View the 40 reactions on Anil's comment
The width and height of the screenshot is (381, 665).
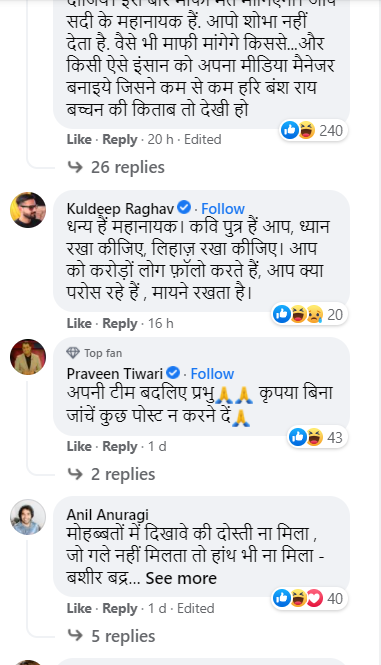310,599
